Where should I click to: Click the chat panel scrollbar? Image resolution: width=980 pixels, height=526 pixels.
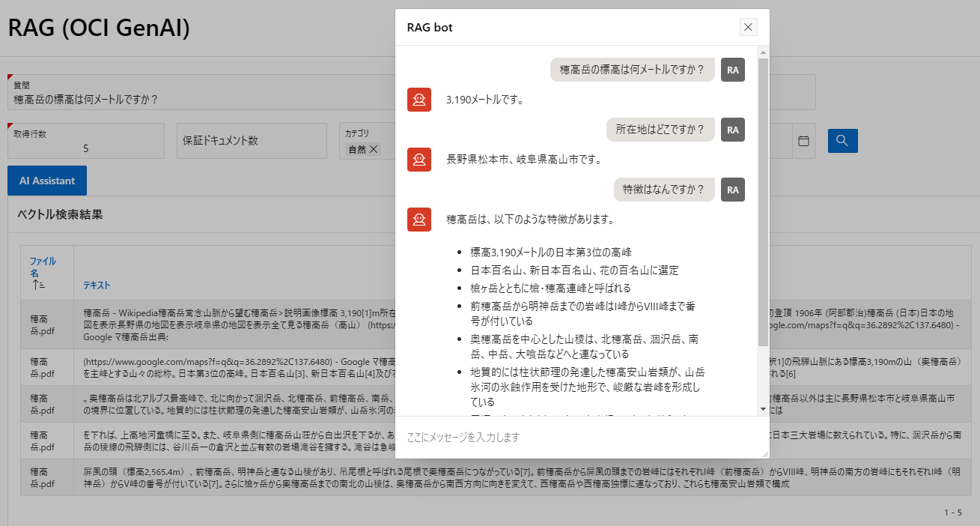pos(764,225)
